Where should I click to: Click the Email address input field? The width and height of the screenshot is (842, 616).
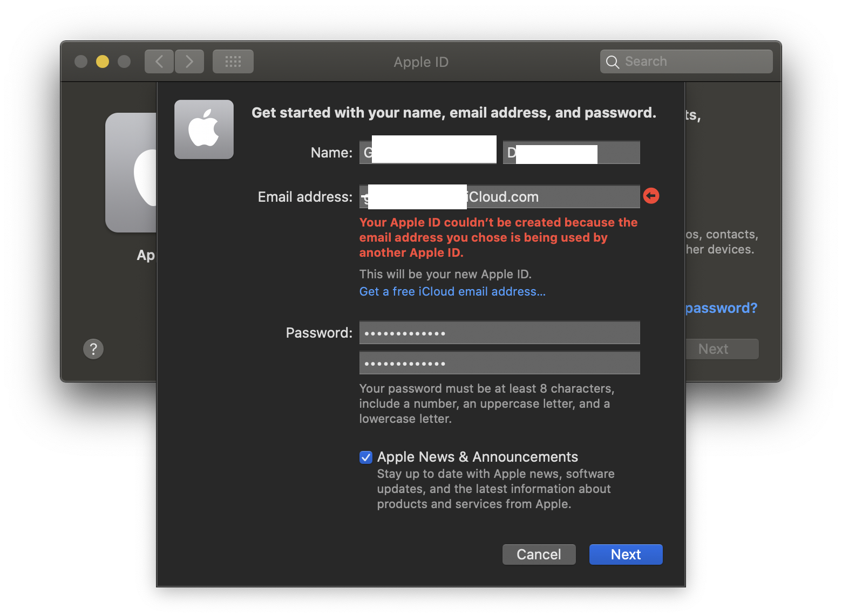click(x=500, y=197)
